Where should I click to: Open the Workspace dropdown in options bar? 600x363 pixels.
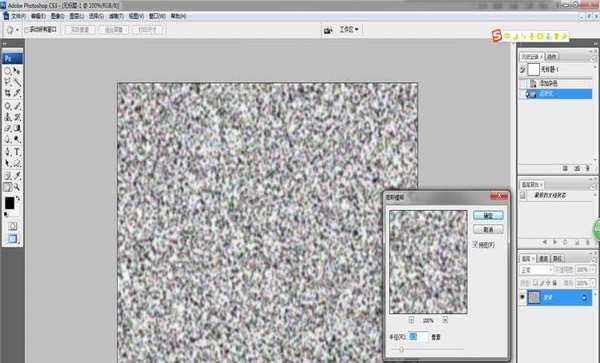point(349,29)
